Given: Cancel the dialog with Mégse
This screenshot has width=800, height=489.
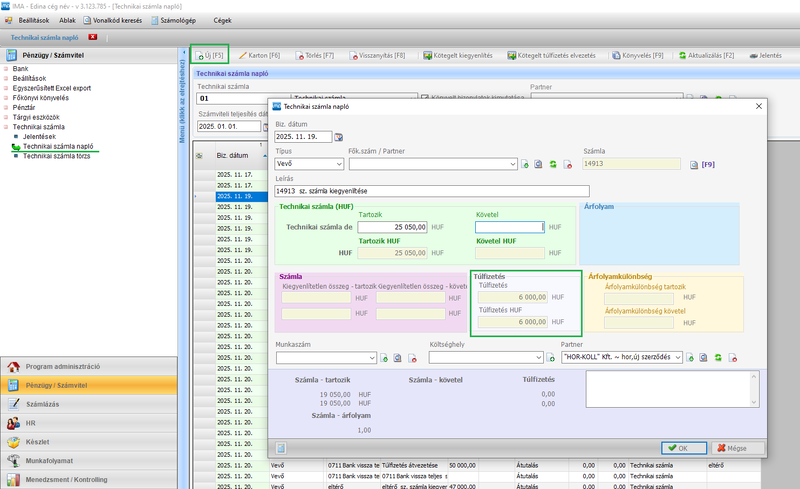Looking at the screenshot, I should 737,448.
